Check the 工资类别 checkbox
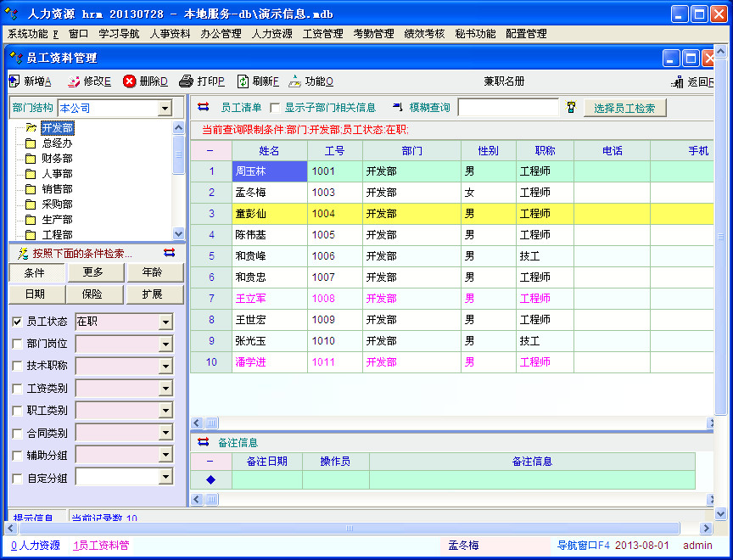 pyautogui.click(x=17, y=389)
